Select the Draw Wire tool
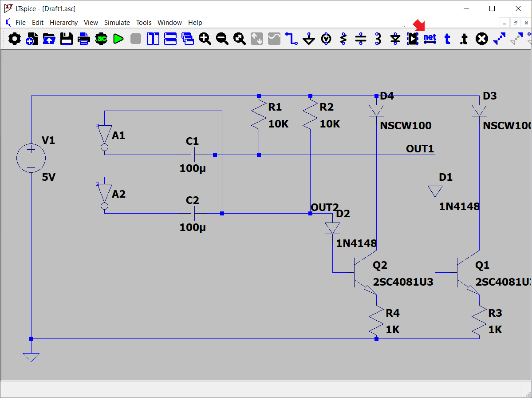This screenshot has height=398, width=532. point(292,39)
